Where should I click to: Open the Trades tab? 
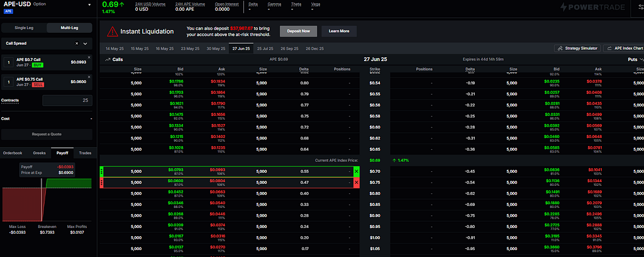85,153
